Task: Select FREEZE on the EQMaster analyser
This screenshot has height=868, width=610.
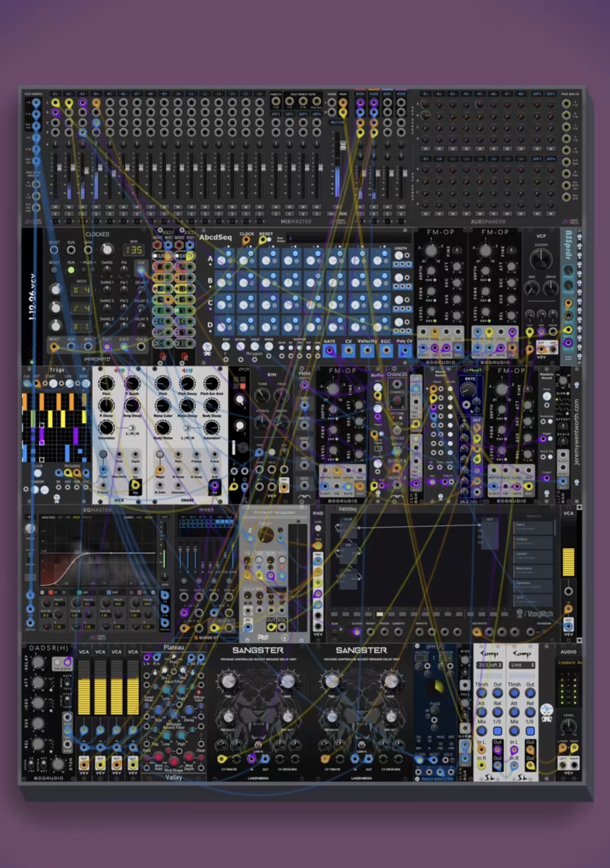Action: [x=87, y=517]
